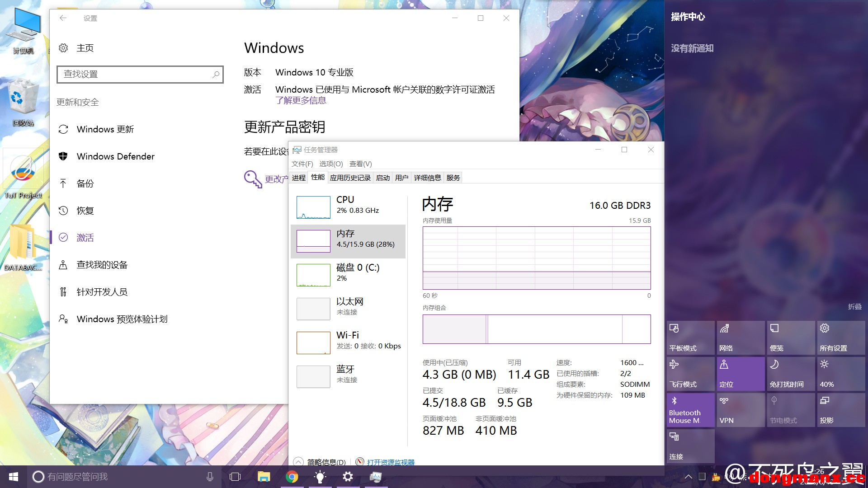Show hidden system tray icons
Viewport: 868px width, 488px height.
click(688, 477)
